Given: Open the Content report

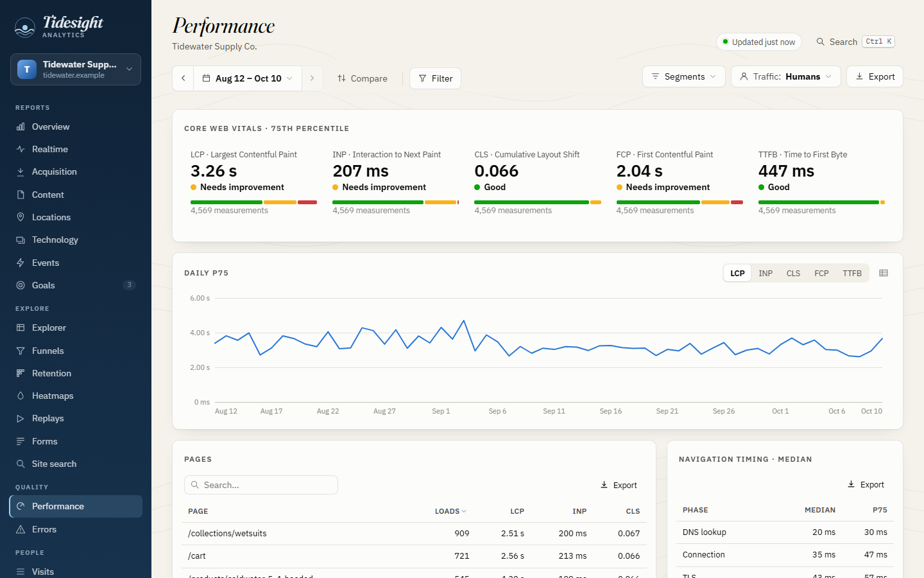Looking at the screenshot, I should point(76,195).
